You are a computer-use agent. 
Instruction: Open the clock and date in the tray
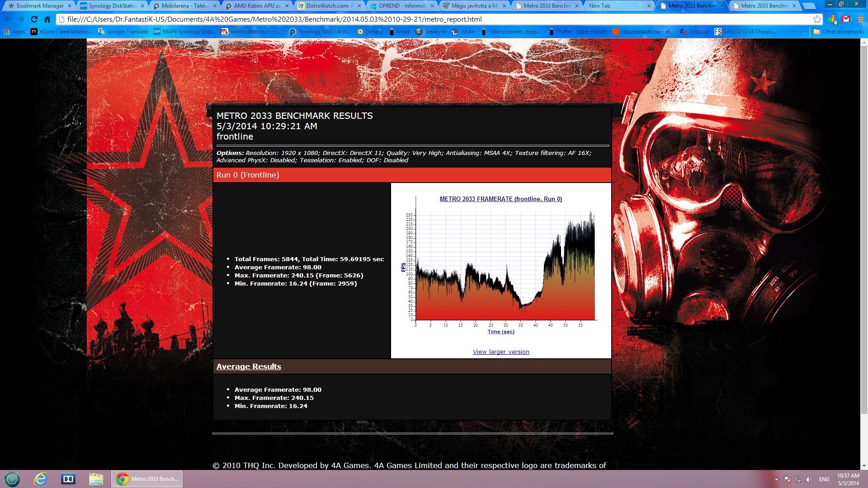848,479
